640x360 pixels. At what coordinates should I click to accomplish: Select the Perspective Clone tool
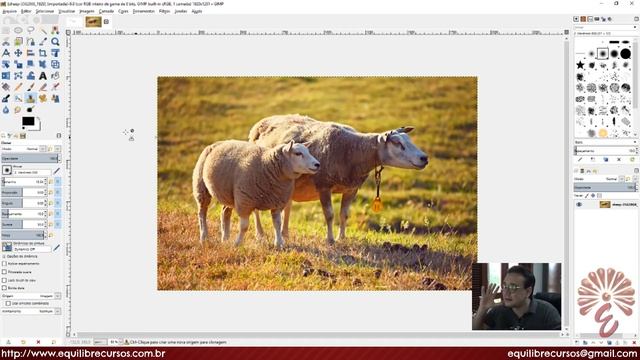(x=55, y=98)
